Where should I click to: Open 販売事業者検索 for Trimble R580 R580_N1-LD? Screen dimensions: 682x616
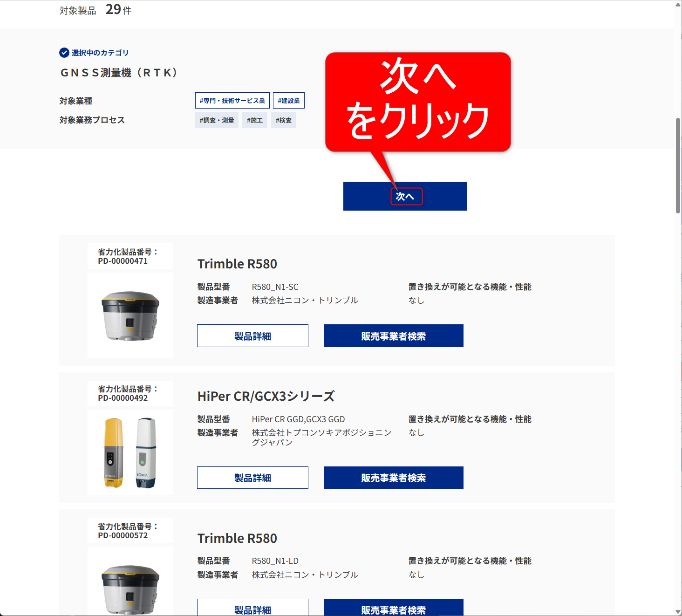(x=394, y=608)
